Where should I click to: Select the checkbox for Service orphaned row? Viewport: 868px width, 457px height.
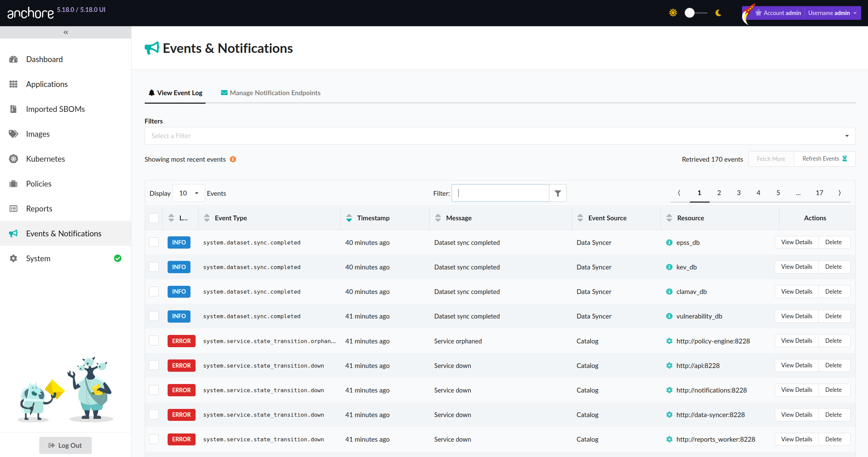pos(154,341)
